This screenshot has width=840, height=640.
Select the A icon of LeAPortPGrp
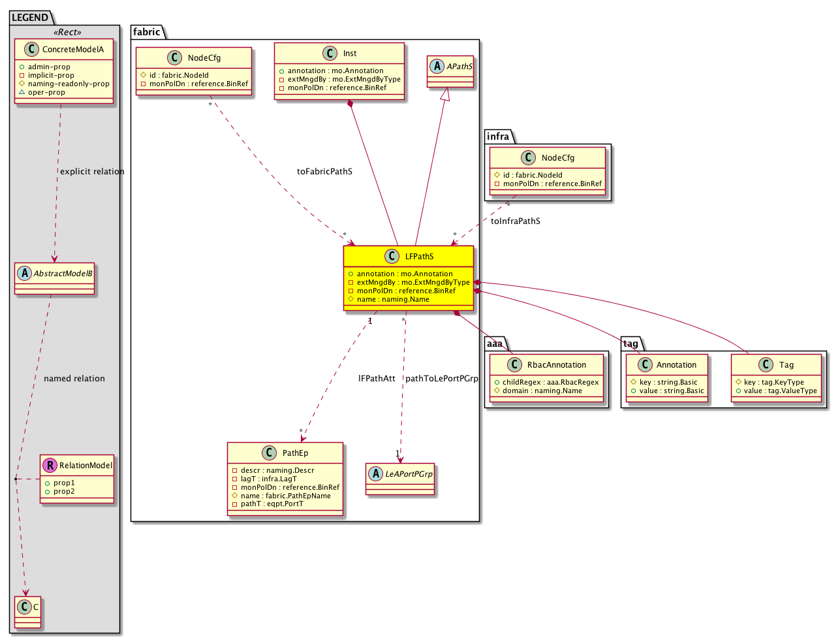coord(376,474)
